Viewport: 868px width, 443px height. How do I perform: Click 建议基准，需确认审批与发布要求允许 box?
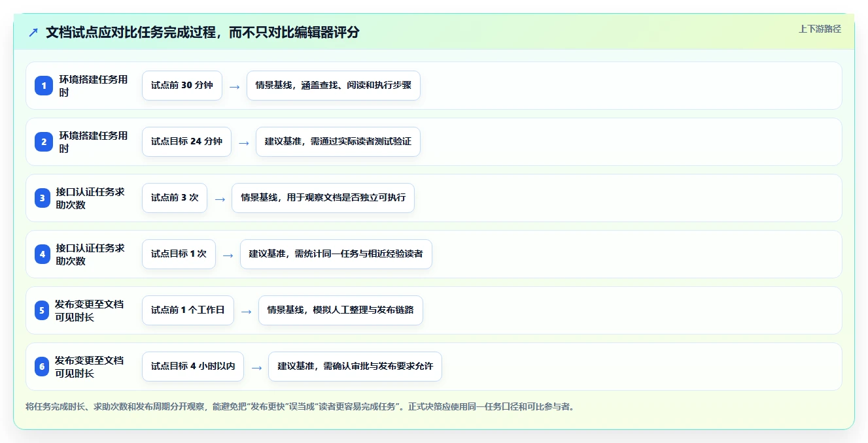[x=355, y=367]
